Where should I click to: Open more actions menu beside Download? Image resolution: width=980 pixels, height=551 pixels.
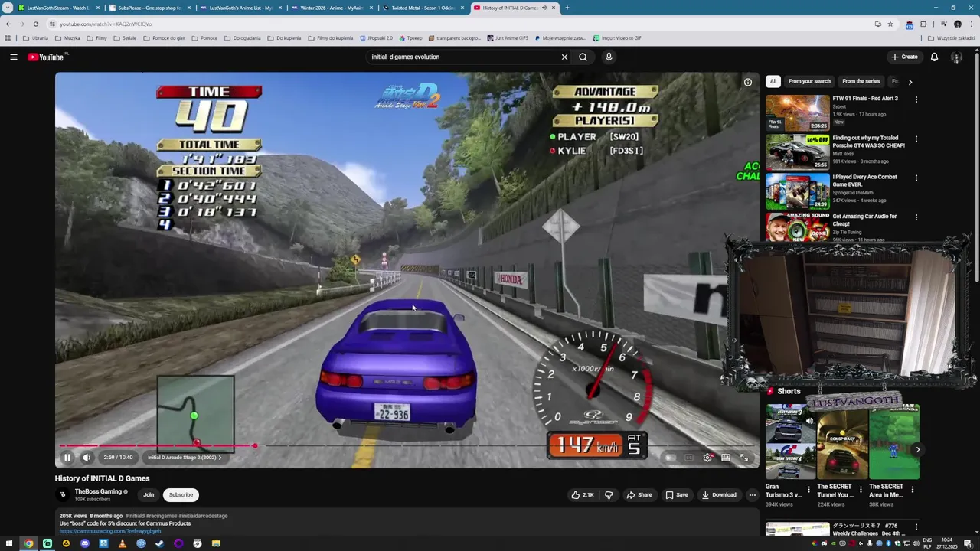(x=753, y=495)
